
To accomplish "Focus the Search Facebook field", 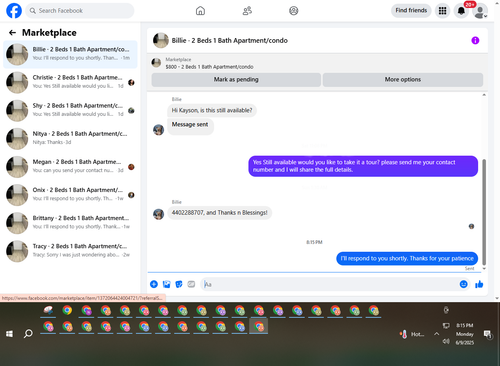I will point(80,11).
